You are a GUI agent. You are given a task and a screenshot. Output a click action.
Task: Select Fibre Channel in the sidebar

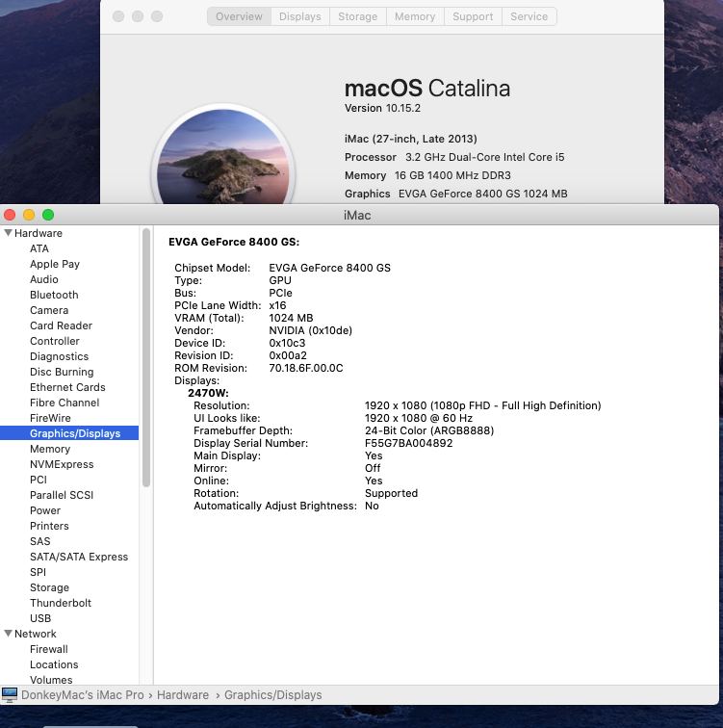[x=65, y=403]
